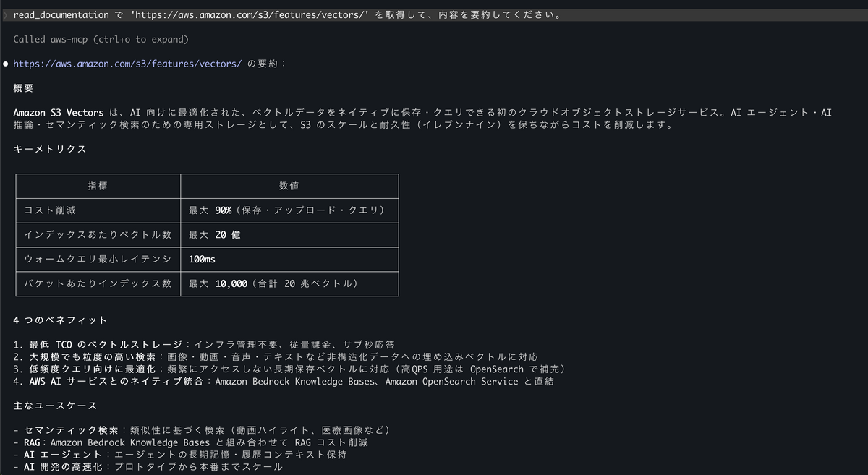Click the '最大 20 億' value cell
The height and width of the screenshot is (475, 868).
(x=289, y=235)
